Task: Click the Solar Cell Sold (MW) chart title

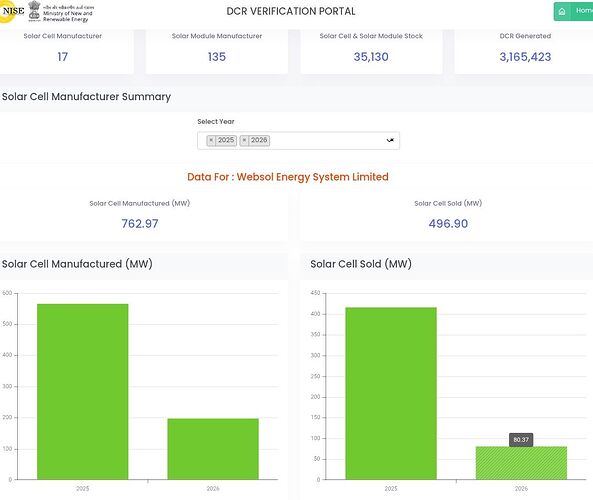Action: click(x=361, y=264)
